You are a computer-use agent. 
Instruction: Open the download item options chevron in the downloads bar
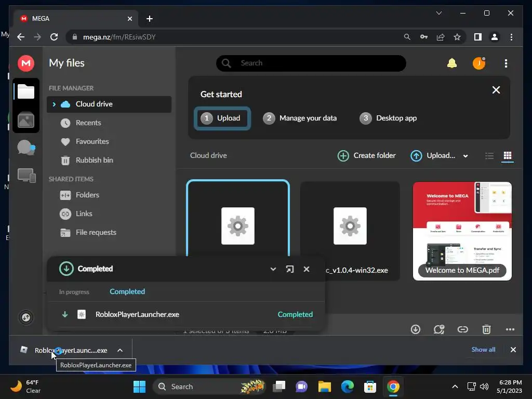(120, 350)
